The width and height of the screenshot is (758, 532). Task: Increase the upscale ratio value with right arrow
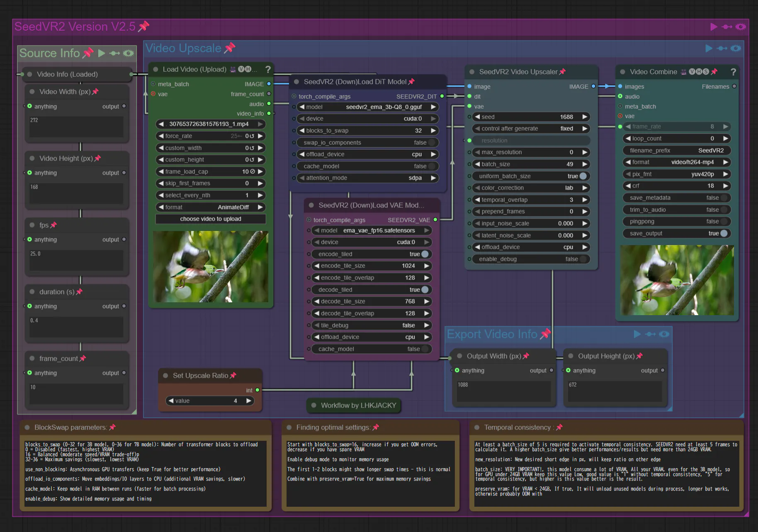click(x=249, y=401)
